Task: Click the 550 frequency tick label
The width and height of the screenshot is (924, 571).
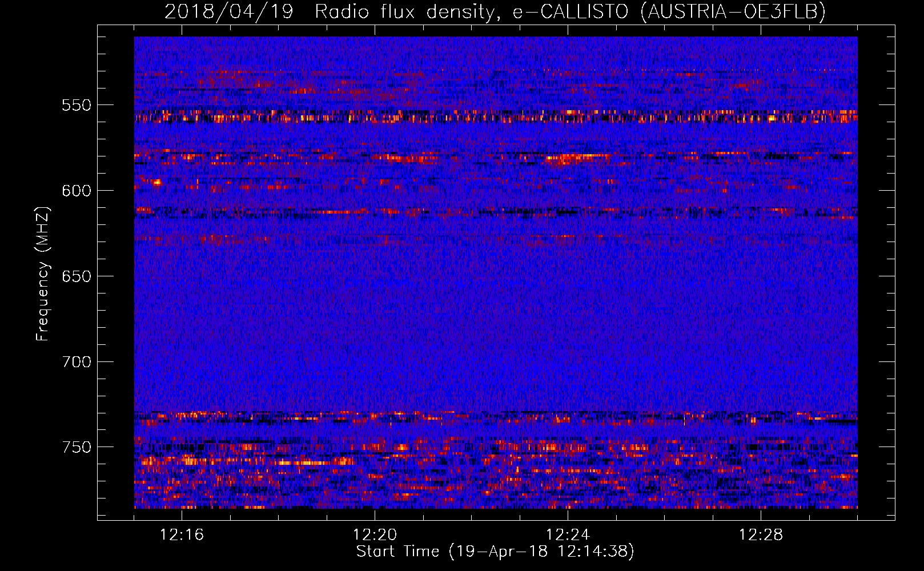Action: (77, 106)
